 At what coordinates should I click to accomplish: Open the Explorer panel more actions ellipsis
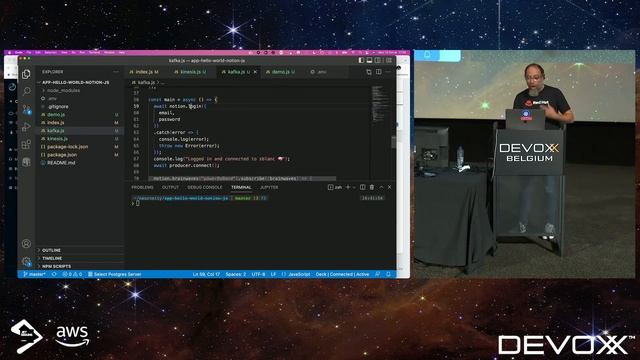click(116, 72)
